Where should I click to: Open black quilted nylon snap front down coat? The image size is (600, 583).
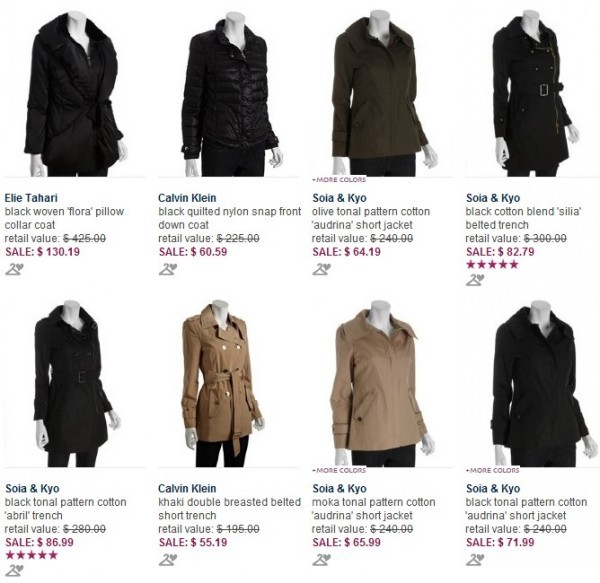point(230,218)
